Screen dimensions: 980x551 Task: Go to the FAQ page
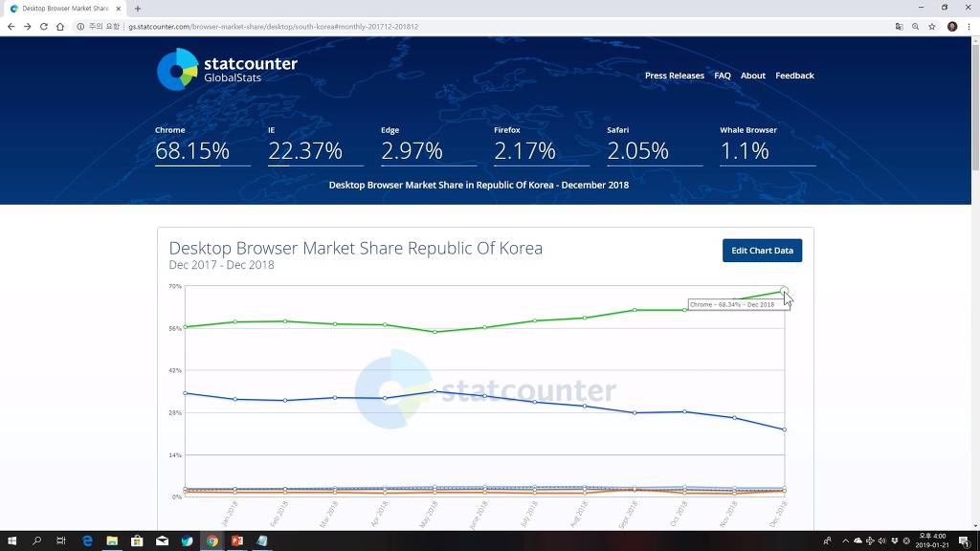[722, 76]
